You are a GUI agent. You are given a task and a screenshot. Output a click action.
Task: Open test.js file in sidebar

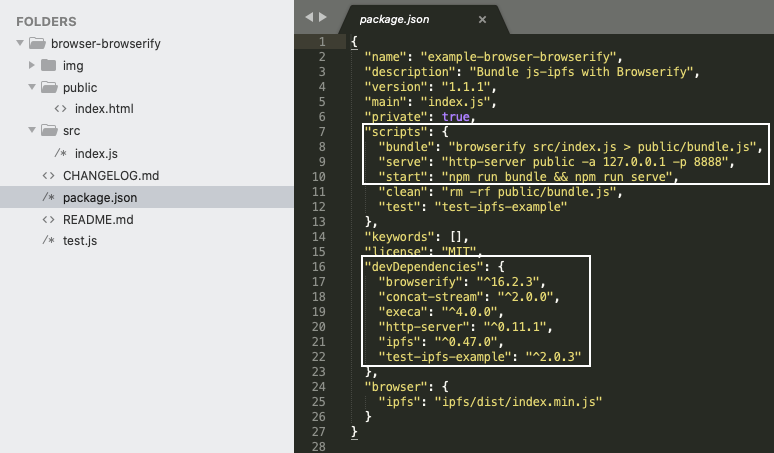80,241
